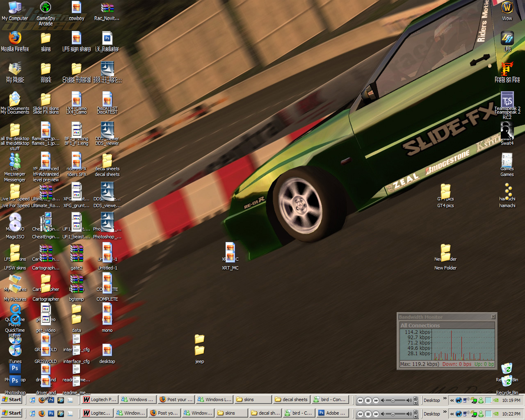Skip to next track on 10:22 PM taskbar player
Viewport: 525px width, 420px height.
coord(376,414)
